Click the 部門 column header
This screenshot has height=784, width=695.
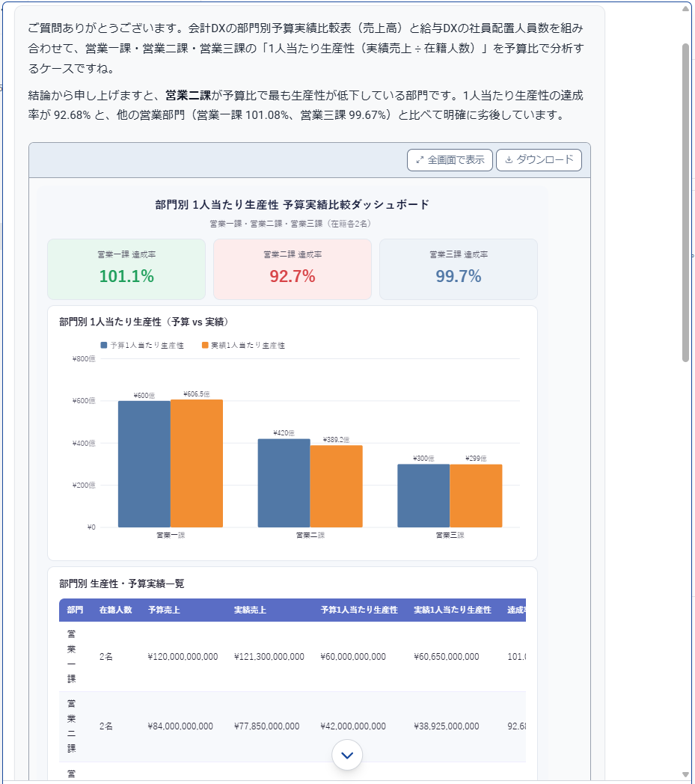click(75, 610)
